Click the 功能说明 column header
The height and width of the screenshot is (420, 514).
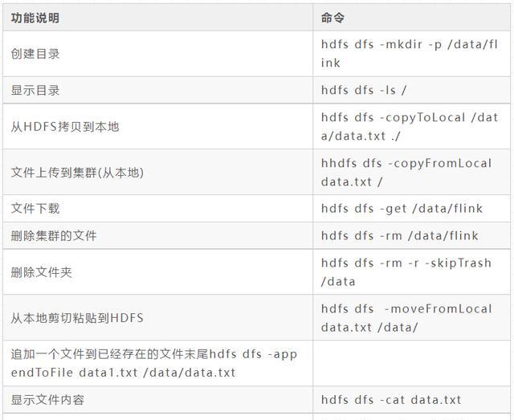35,18
